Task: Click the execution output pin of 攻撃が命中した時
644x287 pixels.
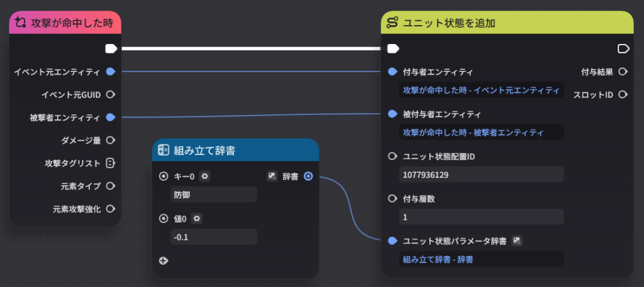Action: click(111, 49)
